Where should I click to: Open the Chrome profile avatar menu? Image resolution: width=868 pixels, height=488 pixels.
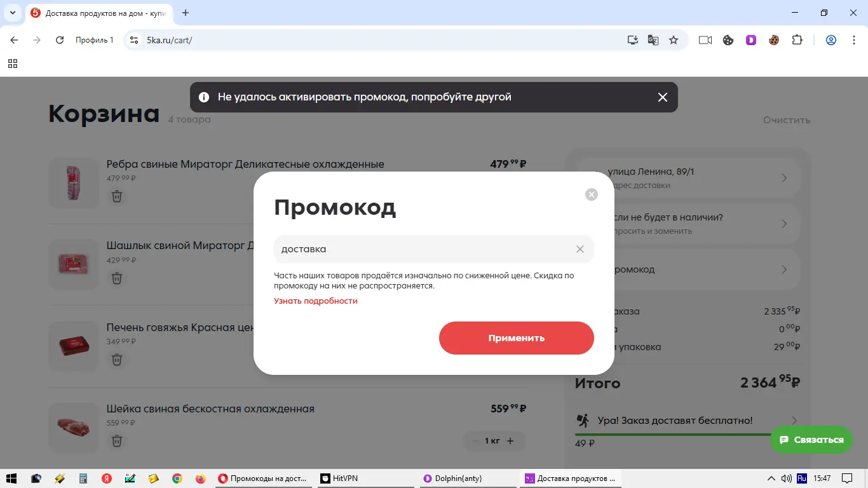pyautogui.click(x=831, y=40)
